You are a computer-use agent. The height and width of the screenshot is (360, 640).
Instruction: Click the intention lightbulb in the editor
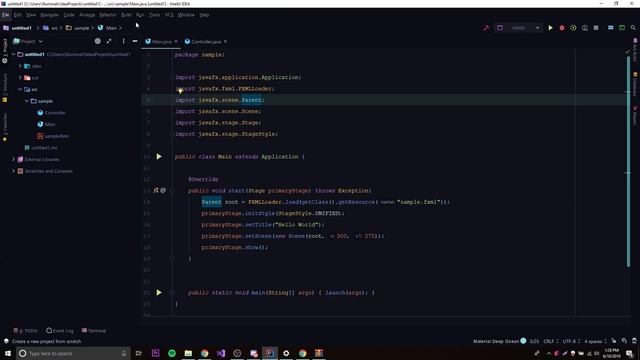coord(180,91)
